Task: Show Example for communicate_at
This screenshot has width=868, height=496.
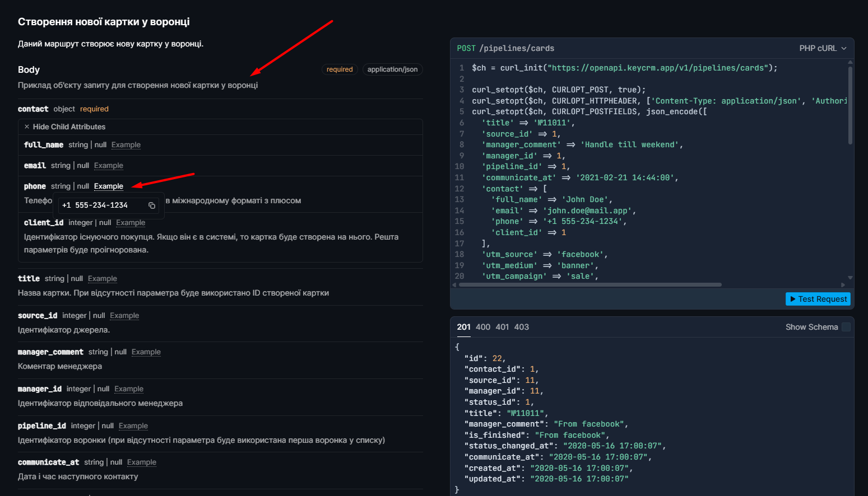Action: point(142,462)
